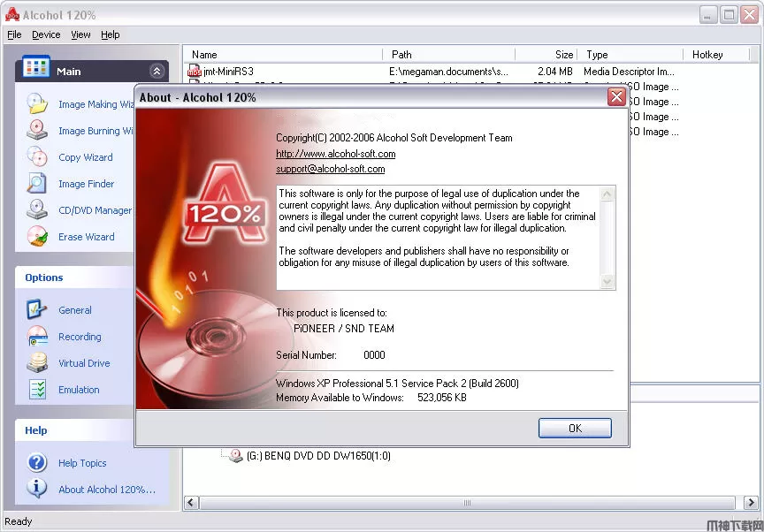Click the Help Topics question mark icon

coord(37,462)
